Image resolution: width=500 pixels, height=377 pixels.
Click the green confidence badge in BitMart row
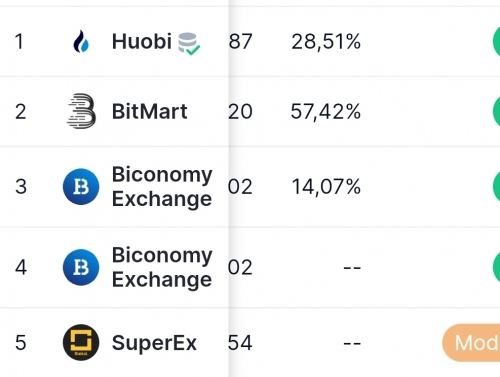pos(496,111)
